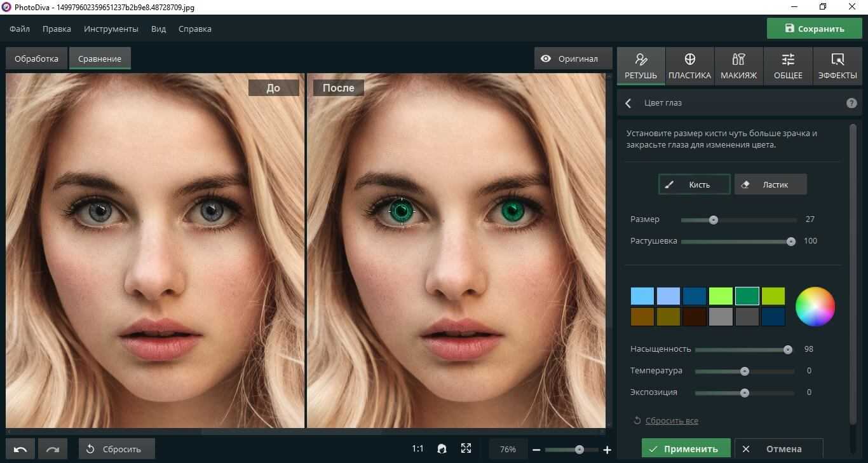The height and width of the screenshot is (463, 868).
Task: Toggle the Оригинал eye preview
Action: [570, 59]
